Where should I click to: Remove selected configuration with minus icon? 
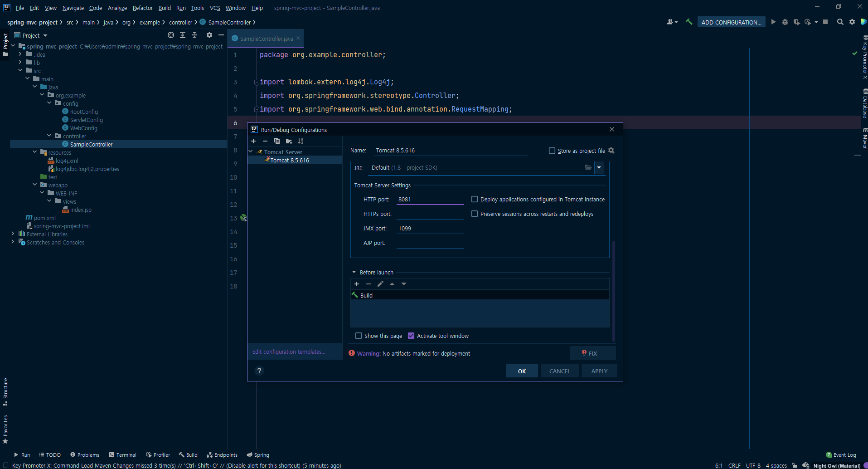point(265,141)
